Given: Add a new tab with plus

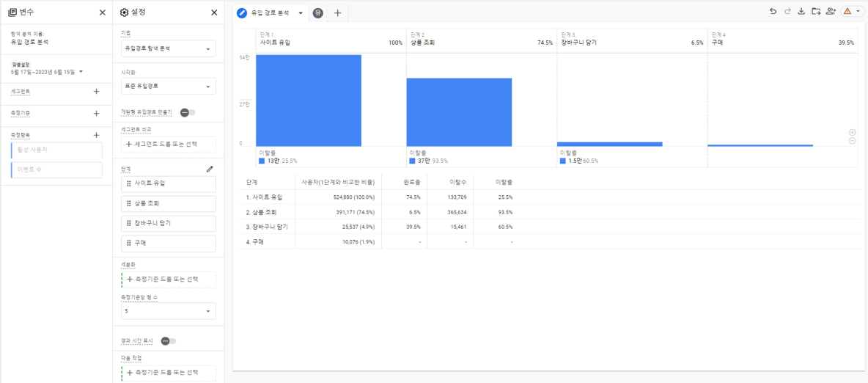Looking at the screenshot, I should [x=338, y=12].
